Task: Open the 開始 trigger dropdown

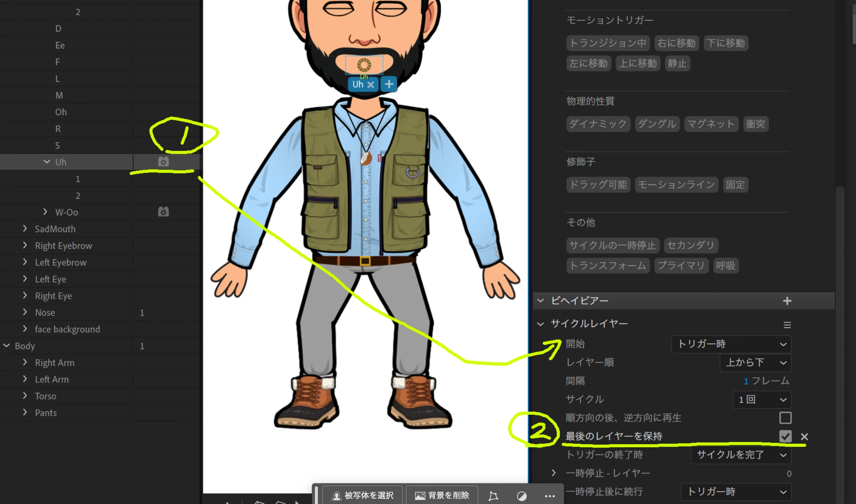Action: pyautogui.click(x=731, y=344)
